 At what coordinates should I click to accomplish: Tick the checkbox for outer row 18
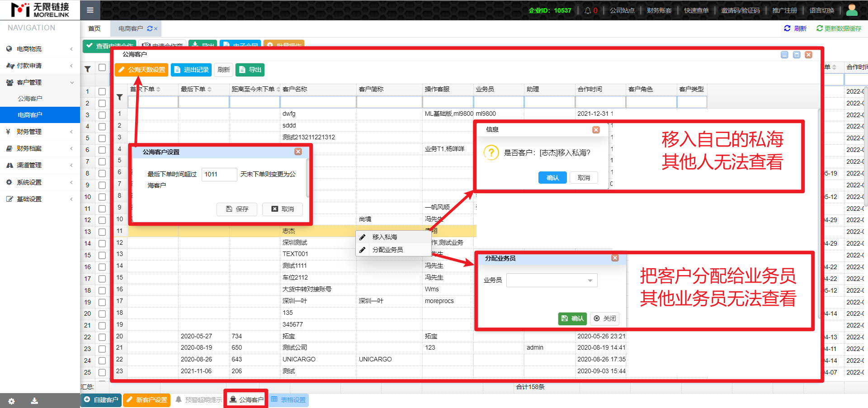tap(102, 290)
